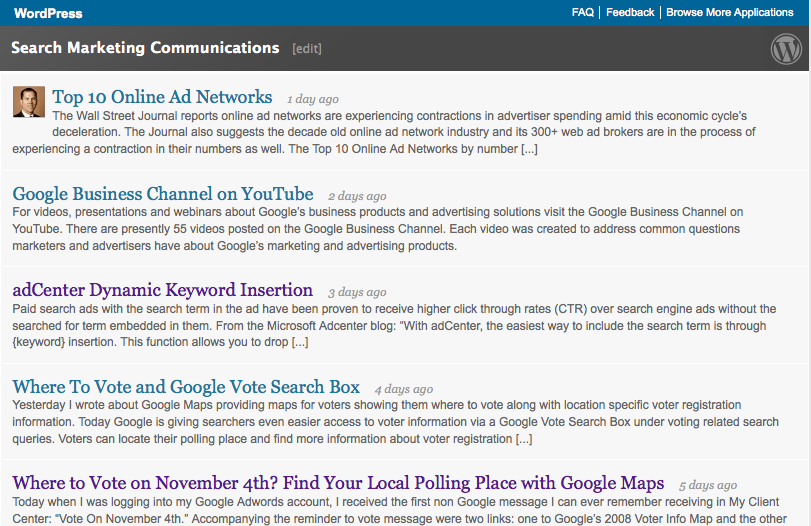Open Where To Vote and Google Vote post
811x526 pixels.
click(x=186, y=387)
